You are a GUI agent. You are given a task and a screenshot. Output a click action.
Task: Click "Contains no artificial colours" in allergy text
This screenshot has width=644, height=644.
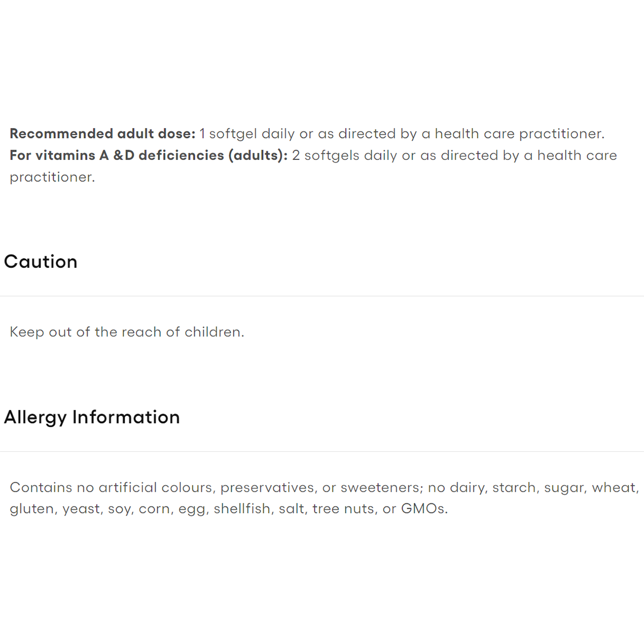[x=111, y=487]
